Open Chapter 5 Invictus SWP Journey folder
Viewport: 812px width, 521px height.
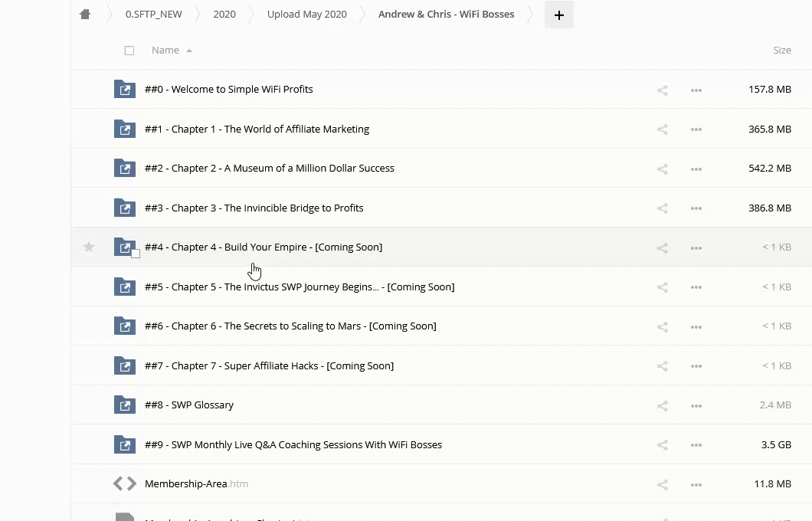coord(299,287)
